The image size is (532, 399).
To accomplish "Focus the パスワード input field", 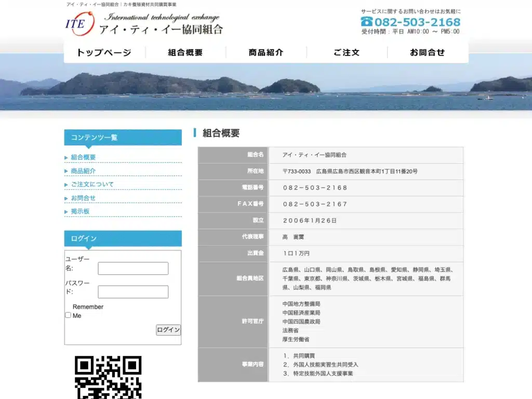I will 133,292.
